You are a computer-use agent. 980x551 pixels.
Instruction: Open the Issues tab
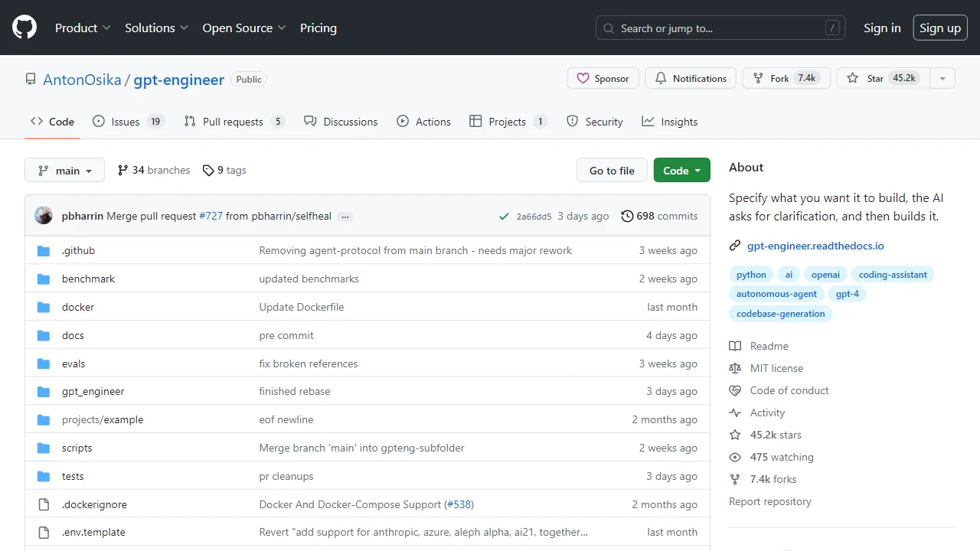[x=129, y=122]
